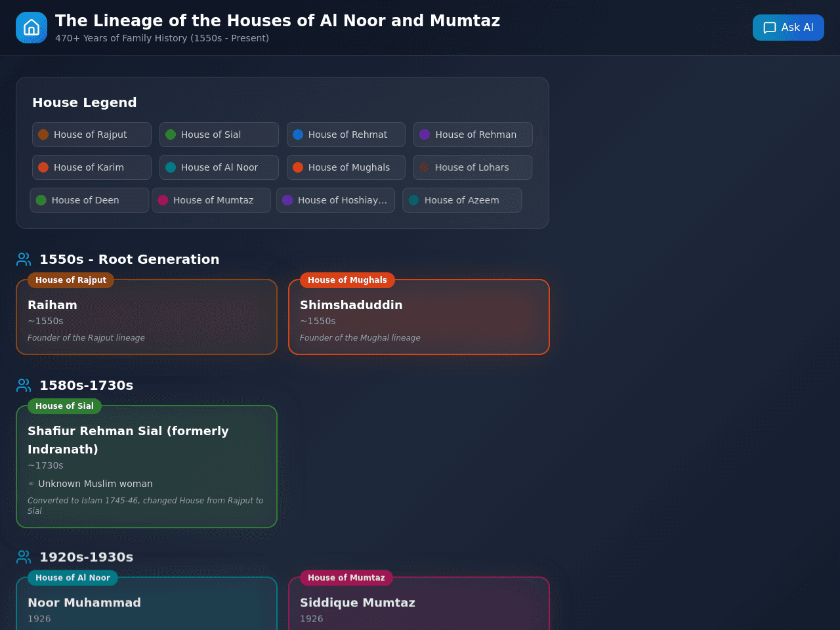Click the blue home logo icon
Viewport: 840px width, 630px height.
(31, 28)
